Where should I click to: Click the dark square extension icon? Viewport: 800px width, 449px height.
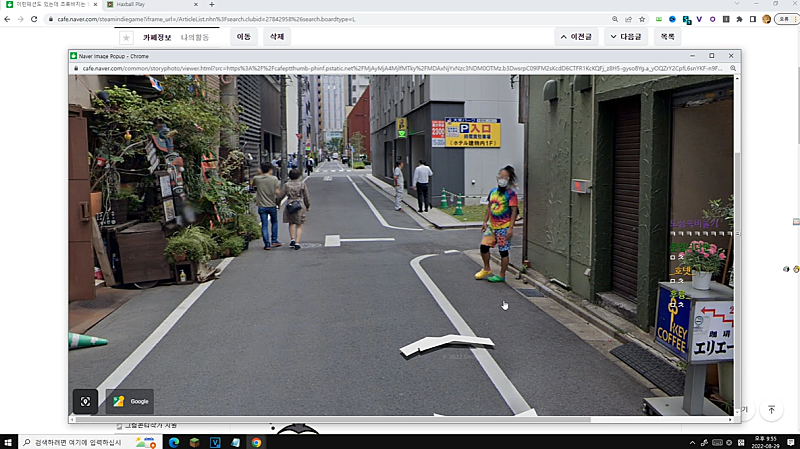(x=726, y=19)
